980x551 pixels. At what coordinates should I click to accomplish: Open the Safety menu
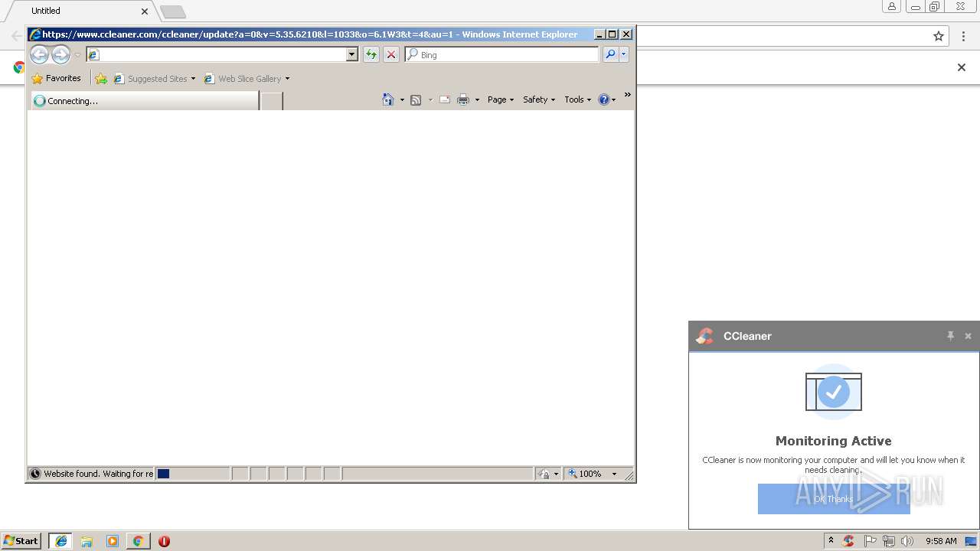(x=539, y=99)
